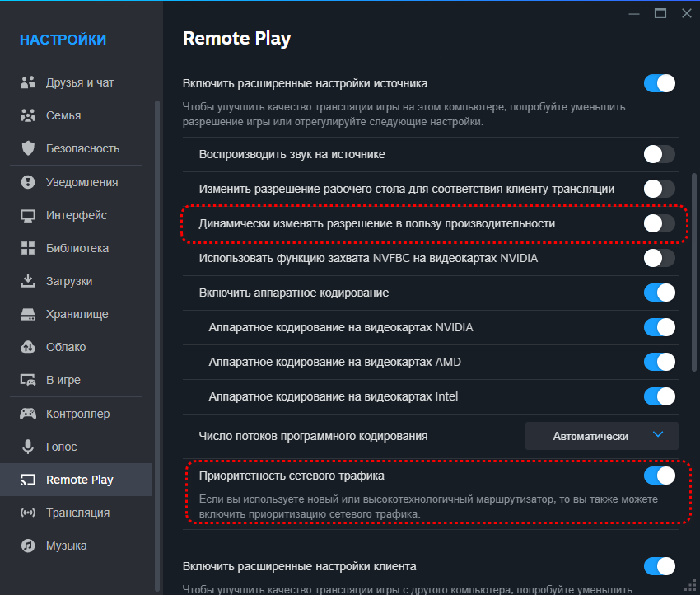700x595 pixels.
Task: Switch to the Музыка settings tab
Action: (x=66, y=546)
